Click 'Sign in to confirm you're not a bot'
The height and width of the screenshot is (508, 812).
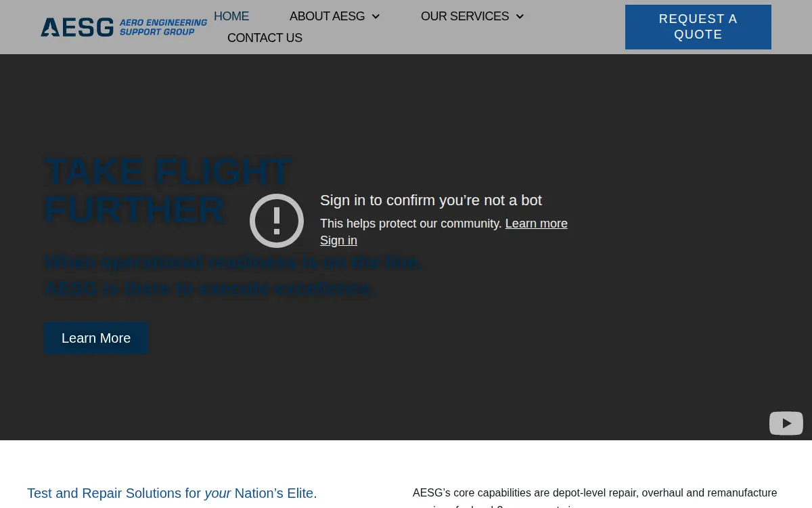click(431, 200)
